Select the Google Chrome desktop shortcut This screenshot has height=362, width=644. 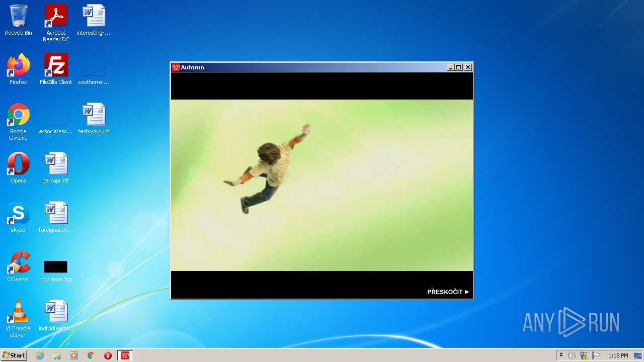(x=18, y=122)
